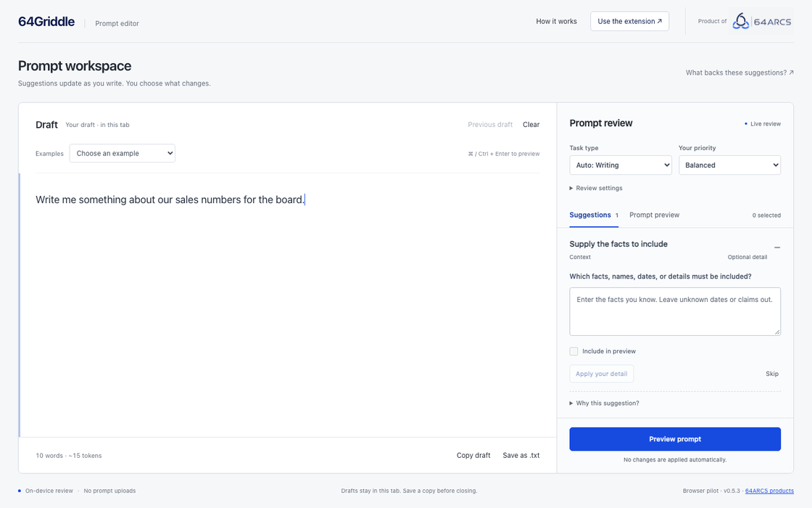Screen dimensions: 812x508
Task: Click the Preview prompt button
Action: pyautogui.click(x=675, y=439)
